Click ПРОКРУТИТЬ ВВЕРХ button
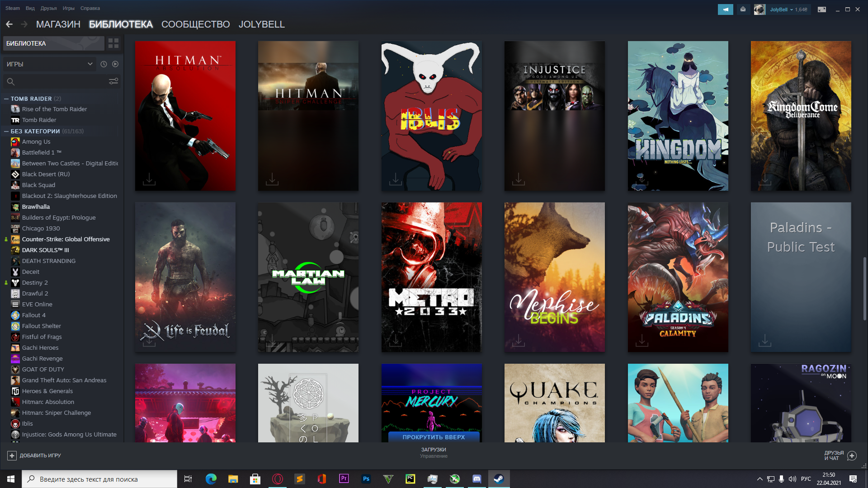Screen dimensions: 868x488 point(434,437)
